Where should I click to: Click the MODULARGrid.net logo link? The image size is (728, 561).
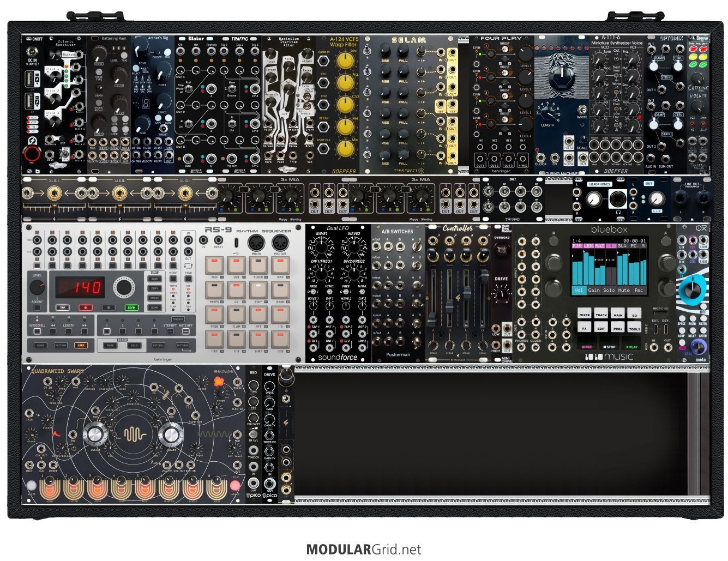pos(364,549)
